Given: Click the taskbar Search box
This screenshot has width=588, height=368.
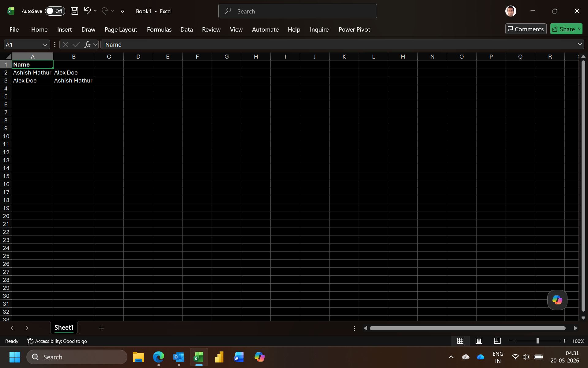Looking at the screenshot, I should click(x=77, y=357).
